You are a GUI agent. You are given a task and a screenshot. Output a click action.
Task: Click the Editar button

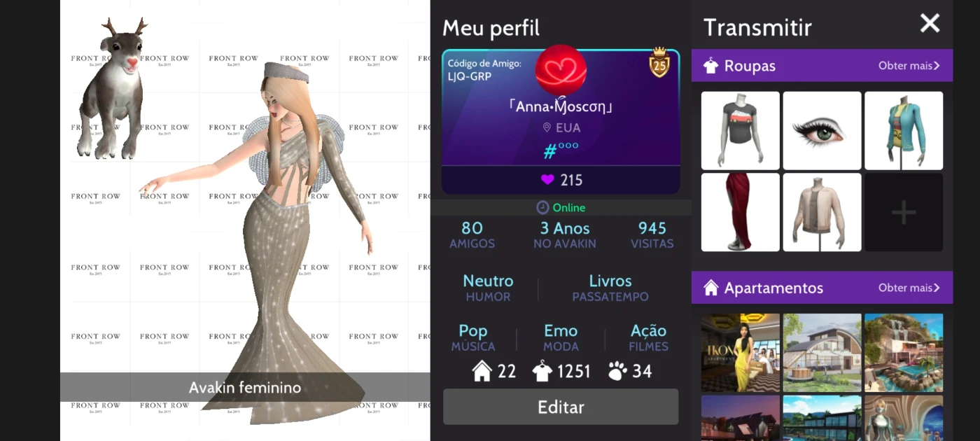(561, 407)
